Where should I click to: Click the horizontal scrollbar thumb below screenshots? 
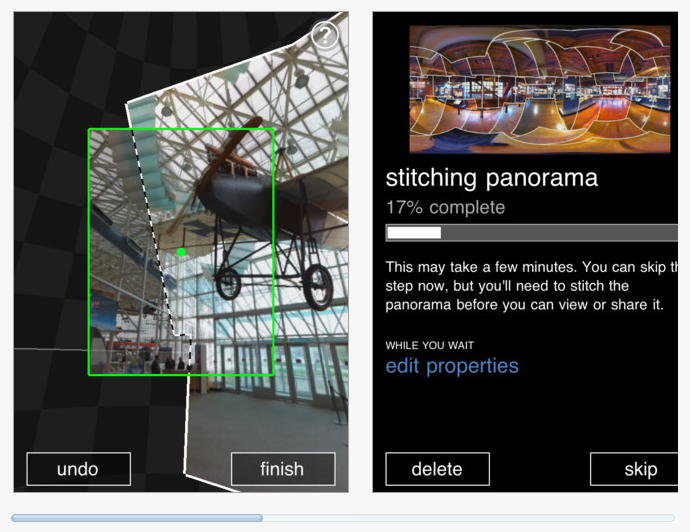pos(137,518)
